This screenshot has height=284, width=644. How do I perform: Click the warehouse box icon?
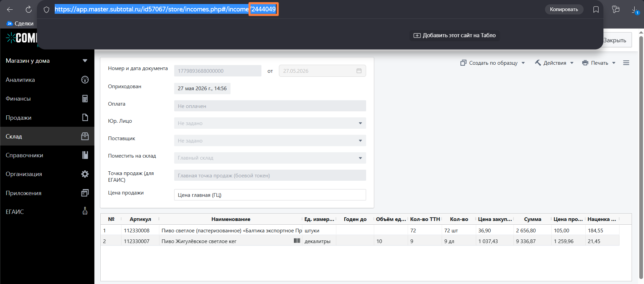(x=85, y=136)
